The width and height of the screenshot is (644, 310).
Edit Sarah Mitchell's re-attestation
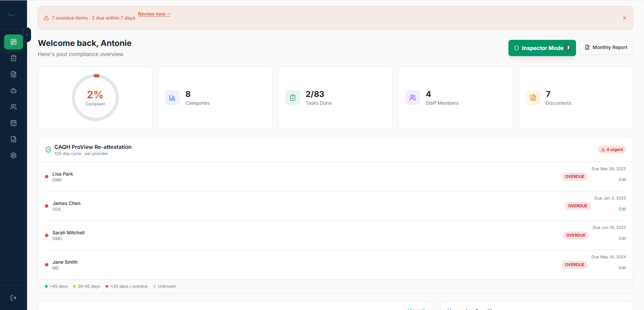click(622, 238)
